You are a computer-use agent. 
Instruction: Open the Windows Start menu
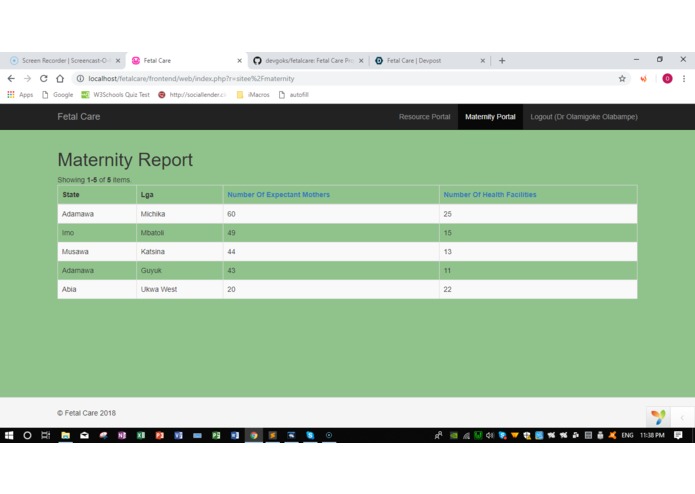(9, 435)
